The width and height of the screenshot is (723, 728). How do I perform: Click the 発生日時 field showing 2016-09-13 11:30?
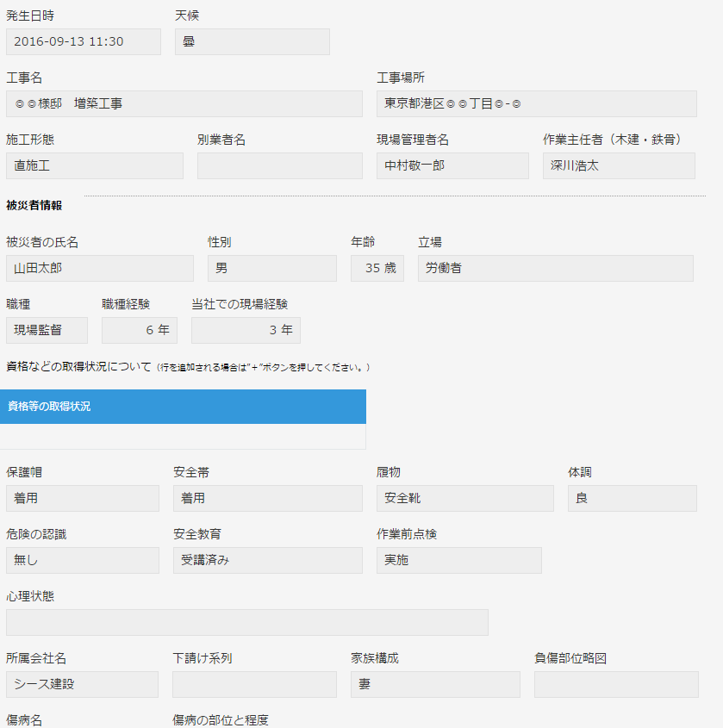coord(84,42)
